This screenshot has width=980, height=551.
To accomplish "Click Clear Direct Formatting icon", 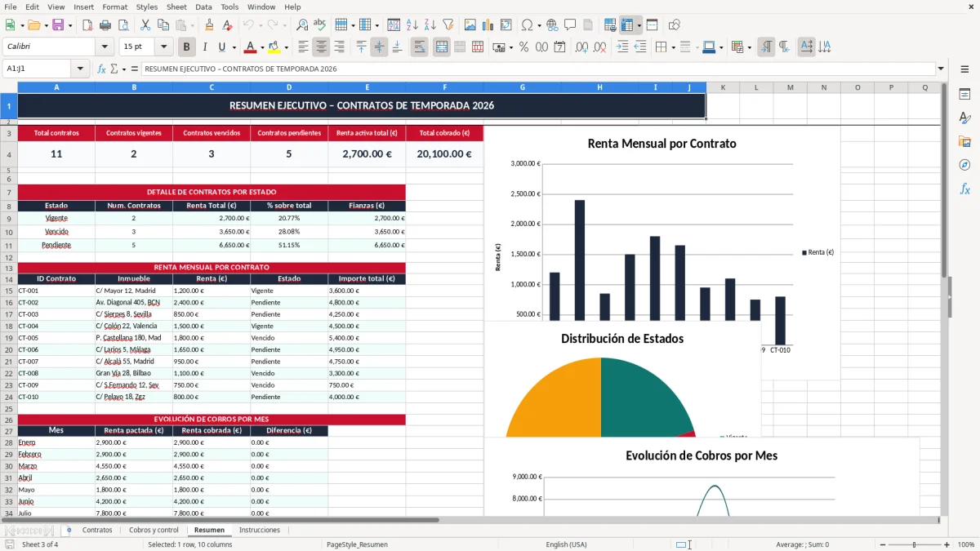I will (x=227, y=25).
